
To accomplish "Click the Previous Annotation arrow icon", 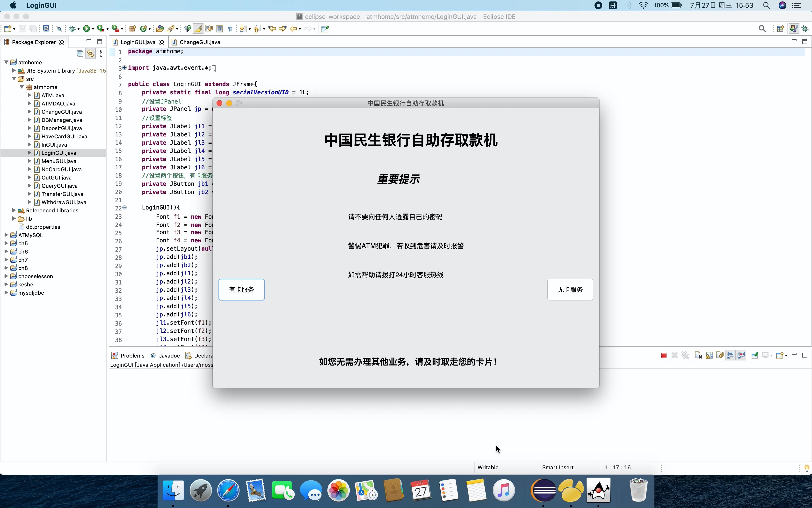I will tap(257, 29).
